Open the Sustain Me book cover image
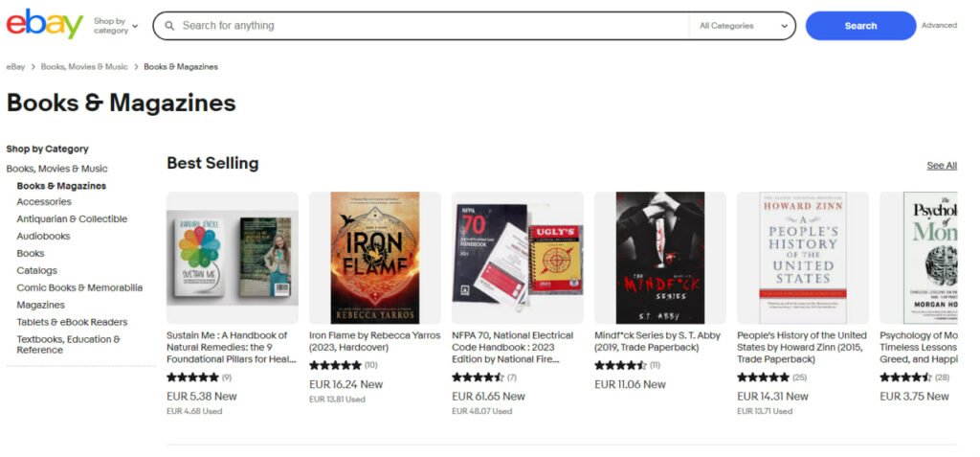The height and width of the screenshot is (457, 980). pos(233,258)
